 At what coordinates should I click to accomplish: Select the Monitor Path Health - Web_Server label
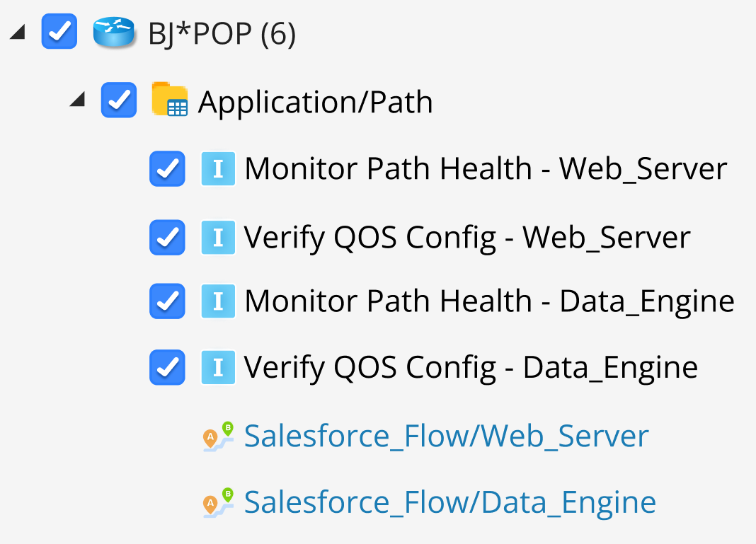click(486, 169)
